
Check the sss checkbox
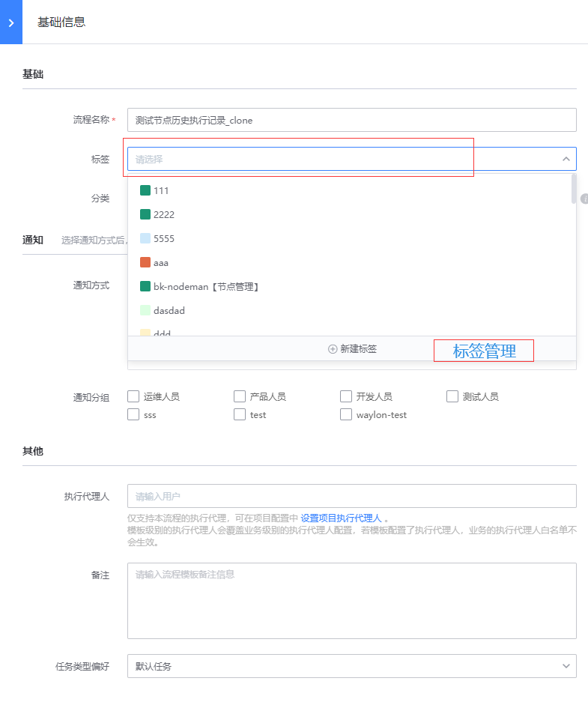coord(133,414)
